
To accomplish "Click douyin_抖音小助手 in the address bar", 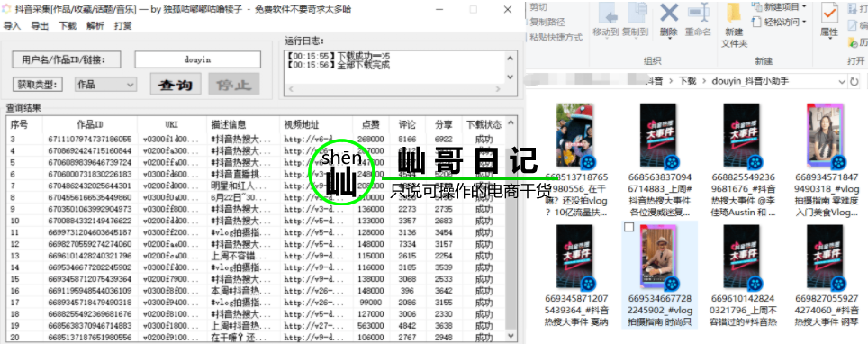I will coord(750,81).
